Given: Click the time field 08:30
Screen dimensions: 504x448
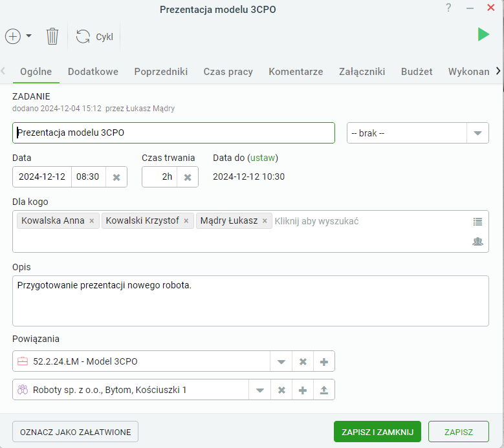Looking at the screenshot, I should (x=88, y=176).
